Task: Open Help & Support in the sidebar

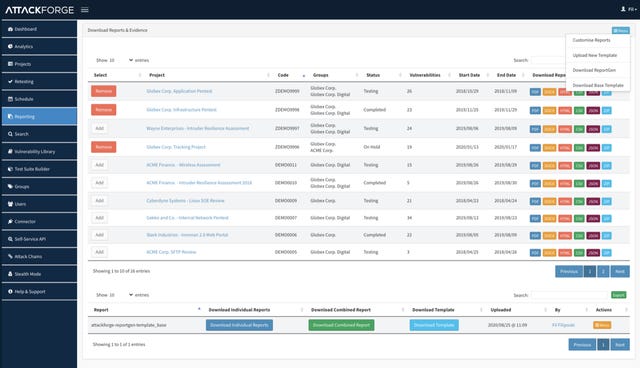Action: coord(39,292)
